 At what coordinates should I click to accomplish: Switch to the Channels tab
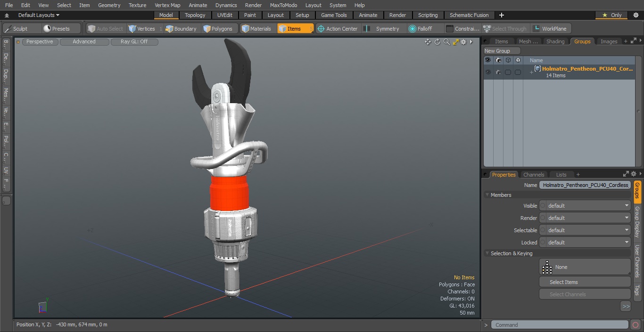coord(534,175)
